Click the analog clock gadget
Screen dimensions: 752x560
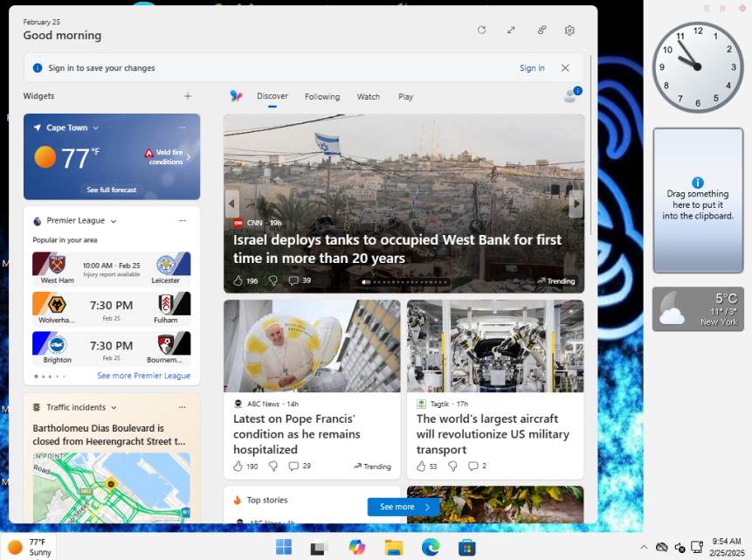point(697,67)
